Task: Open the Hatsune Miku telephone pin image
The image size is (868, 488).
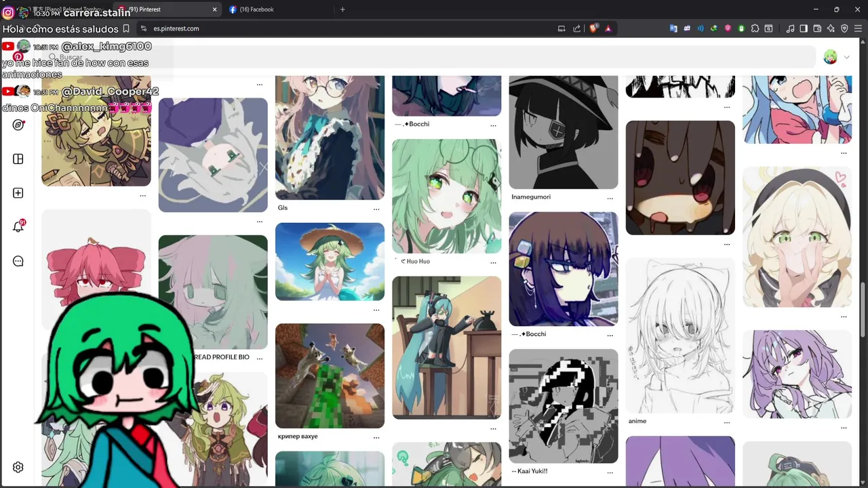Action: (x=446, y=347)
